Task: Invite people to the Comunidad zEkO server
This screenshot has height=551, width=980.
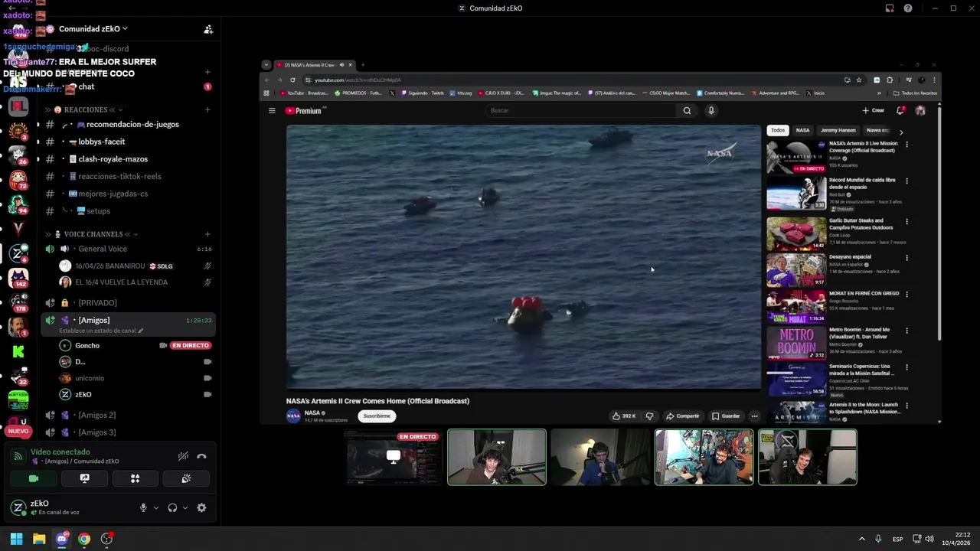Action: pos(207,29)
